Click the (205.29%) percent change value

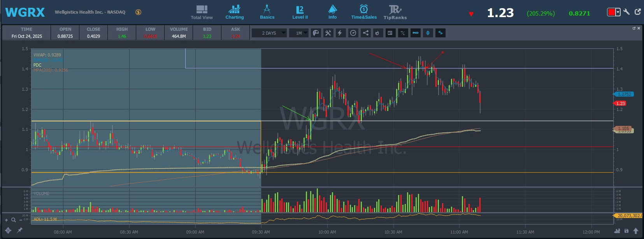[x=540, y=13]
